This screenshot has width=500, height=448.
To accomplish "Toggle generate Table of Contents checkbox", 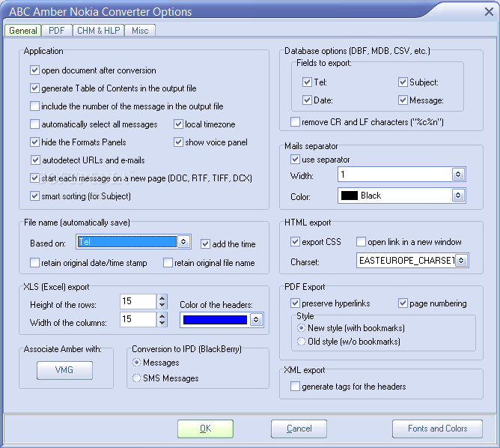I will click(x=34, y=88).
